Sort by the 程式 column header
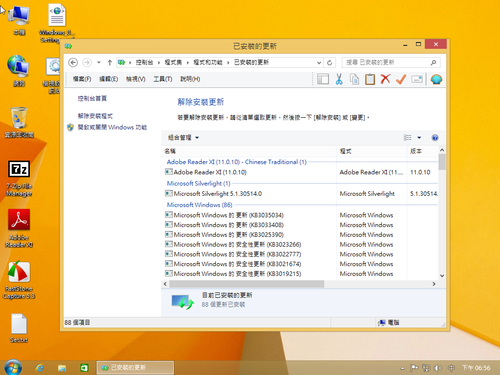500x375 pixels. pos(372,151)
